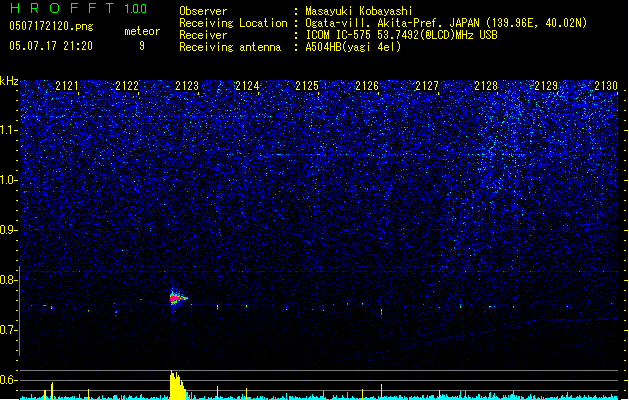
Task: Click the 1.0 kHz axis label
Action: pyautogui.click(x=9, y=180)
